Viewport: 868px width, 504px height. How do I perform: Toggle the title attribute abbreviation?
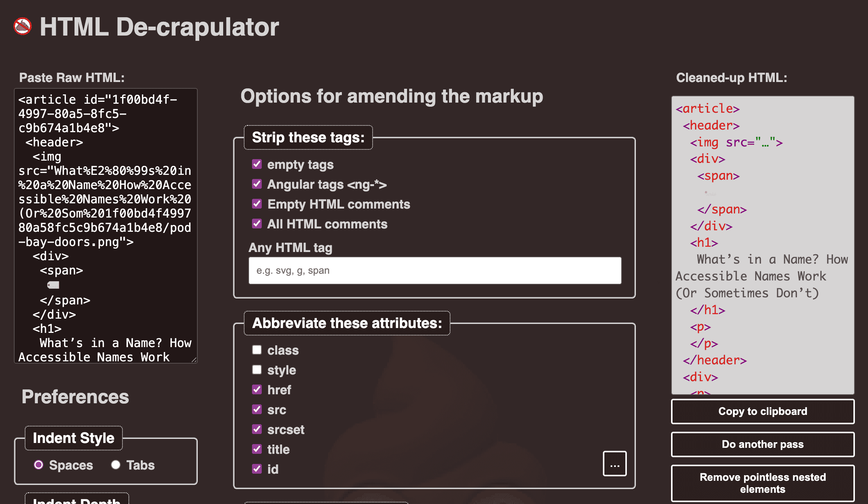(x=257, y=449)
